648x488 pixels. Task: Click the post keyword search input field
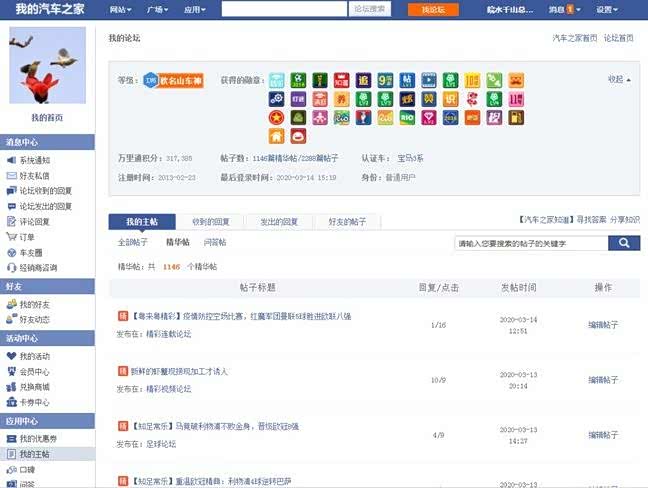(530, 243)
